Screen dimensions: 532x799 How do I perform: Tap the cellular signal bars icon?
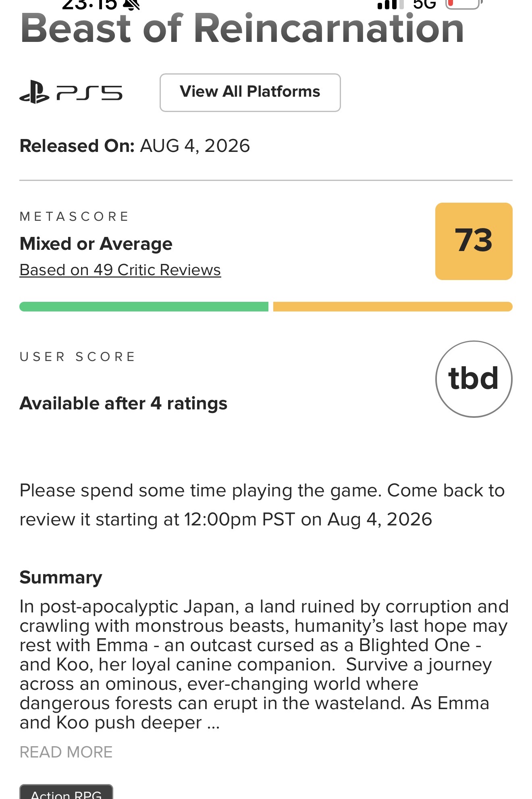point(390,4)
